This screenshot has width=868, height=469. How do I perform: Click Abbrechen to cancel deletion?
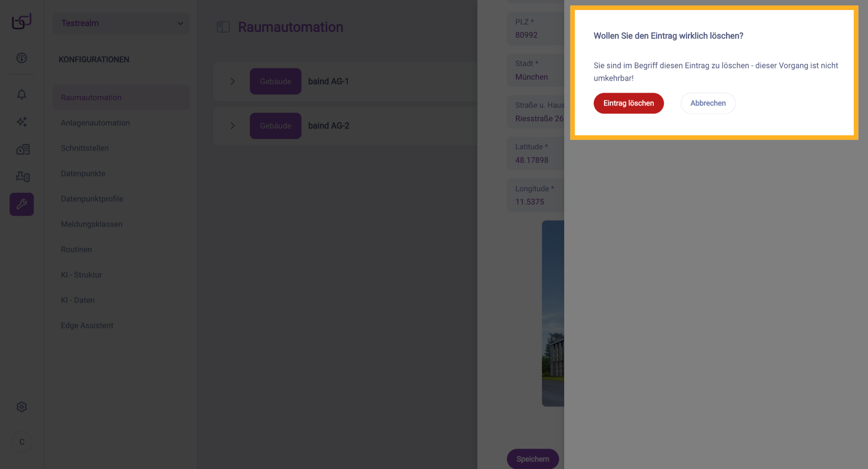click(708, 103)
